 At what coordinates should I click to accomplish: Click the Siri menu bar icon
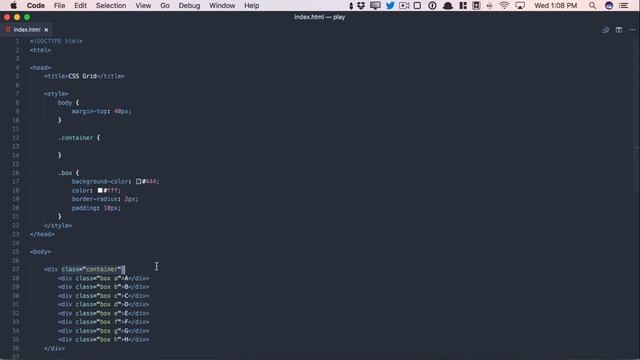click(609, 6)
